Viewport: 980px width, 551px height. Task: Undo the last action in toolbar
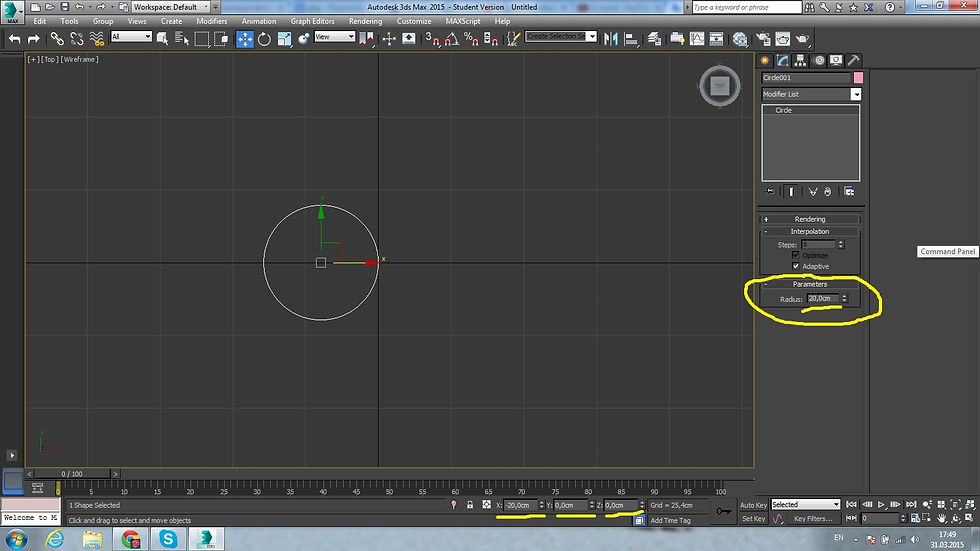14,39
